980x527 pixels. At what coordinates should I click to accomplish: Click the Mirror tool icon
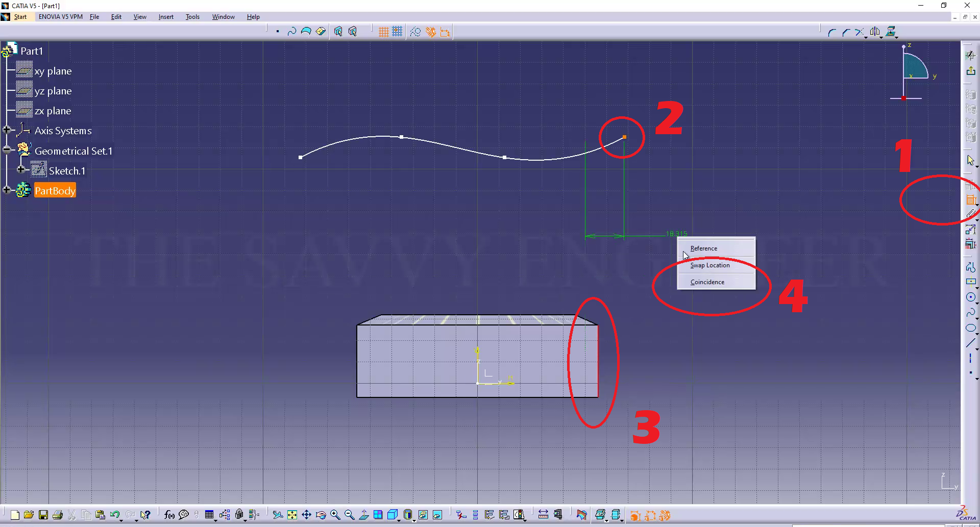click(x=875, y=32)
